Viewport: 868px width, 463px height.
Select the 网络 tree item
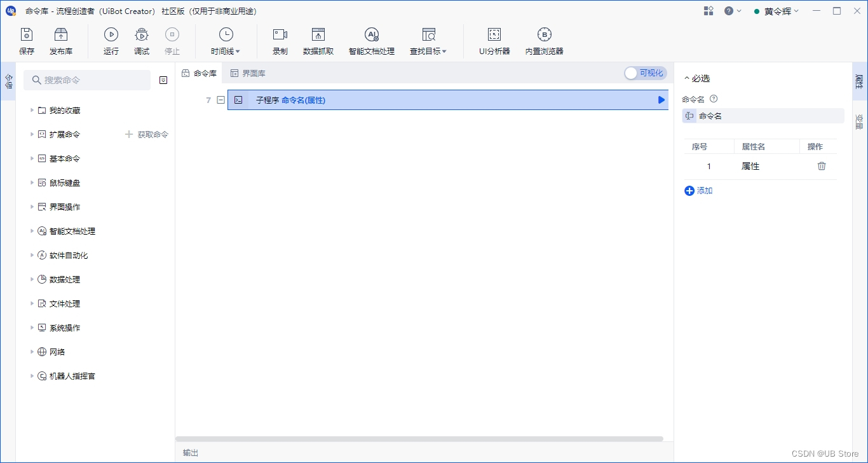coord(57,352)
